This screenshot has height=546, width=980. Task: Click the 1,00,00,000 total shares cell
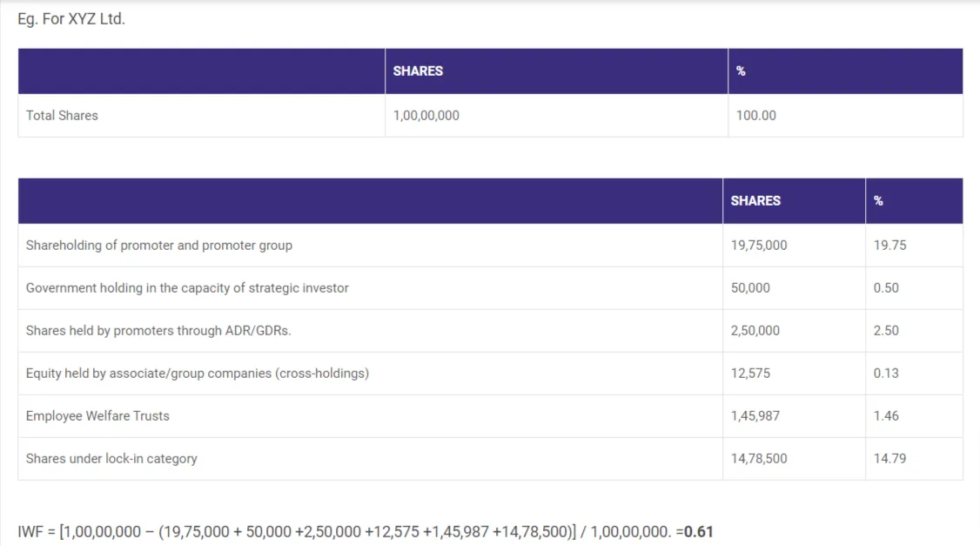(426, 115)
